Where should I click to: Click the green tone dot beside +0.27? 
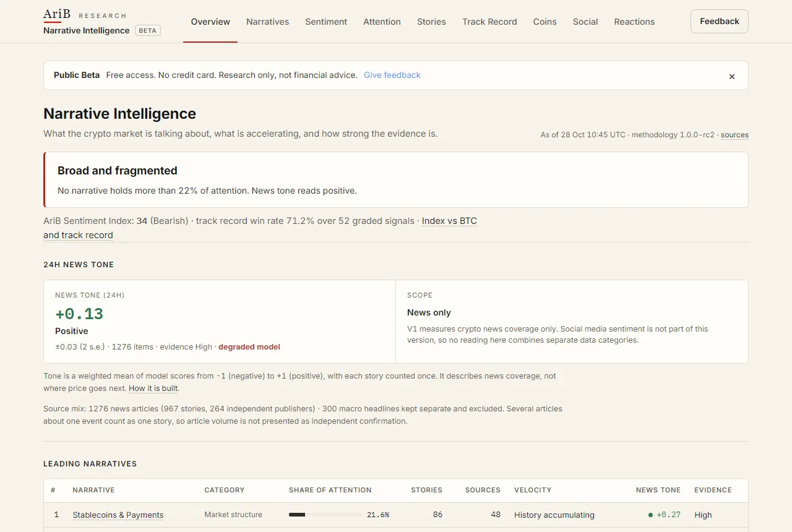point(651,515)
